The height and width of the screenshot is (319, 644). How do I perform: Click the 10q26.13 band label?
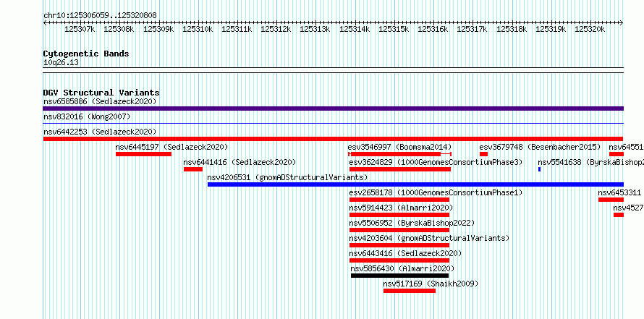click(61, 63)
